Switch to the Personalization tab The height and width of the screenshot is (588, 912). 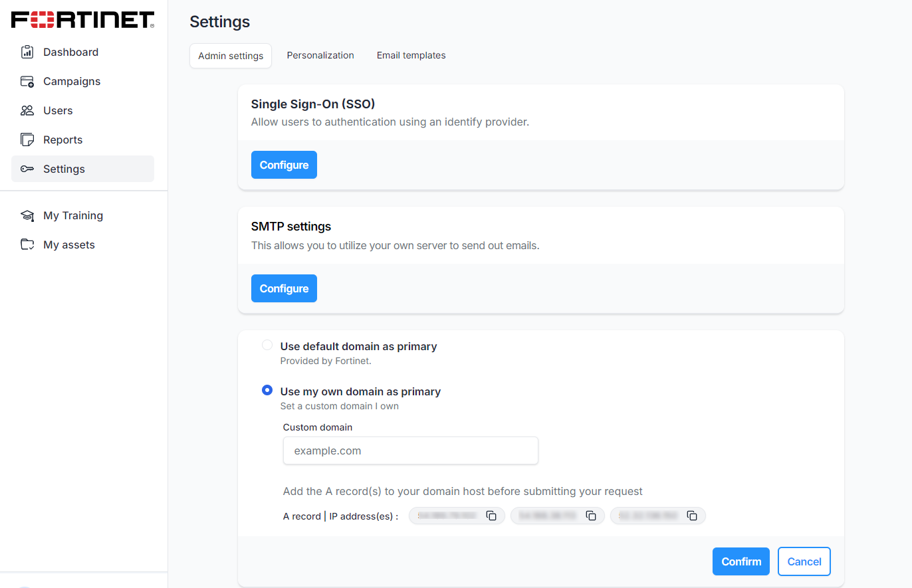point(320,55)
